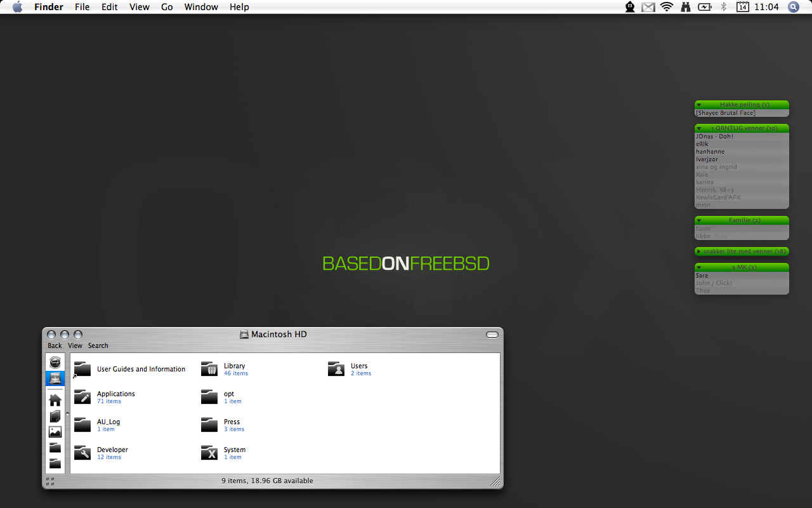Select the Users folder icon

(x=336, y=369)
